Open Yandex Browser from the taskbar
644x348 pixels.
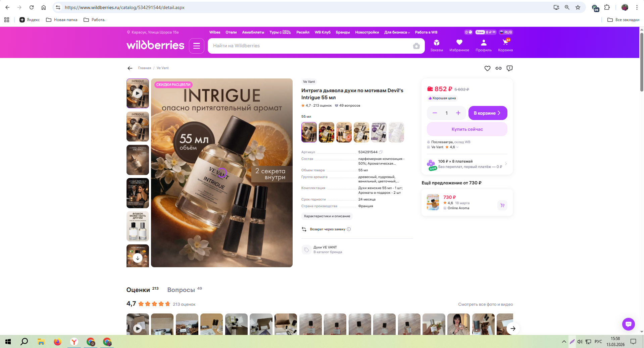coord(74,342)
